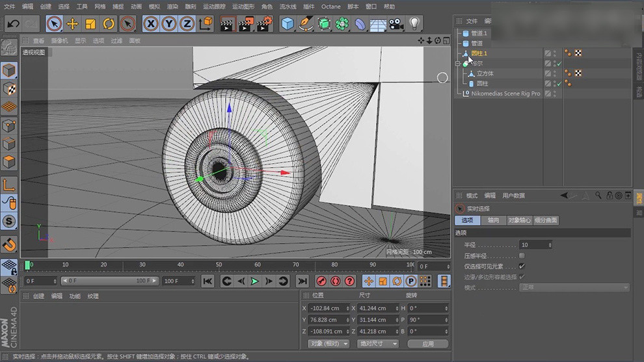Screen dimensions: 644x362
Task: Click the Camera object icon
Action: [x=396, y=24]
